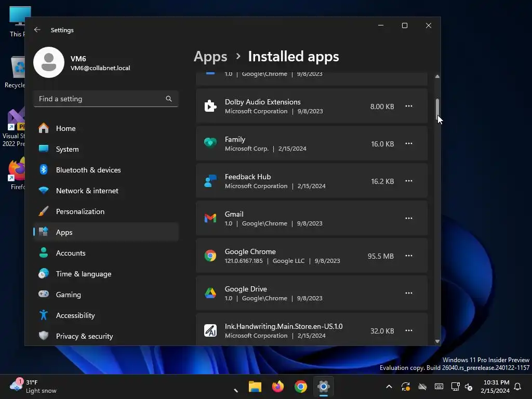Open Google Chrome from the taskbar
The image size is (532, 399).
tap(301, 387)
